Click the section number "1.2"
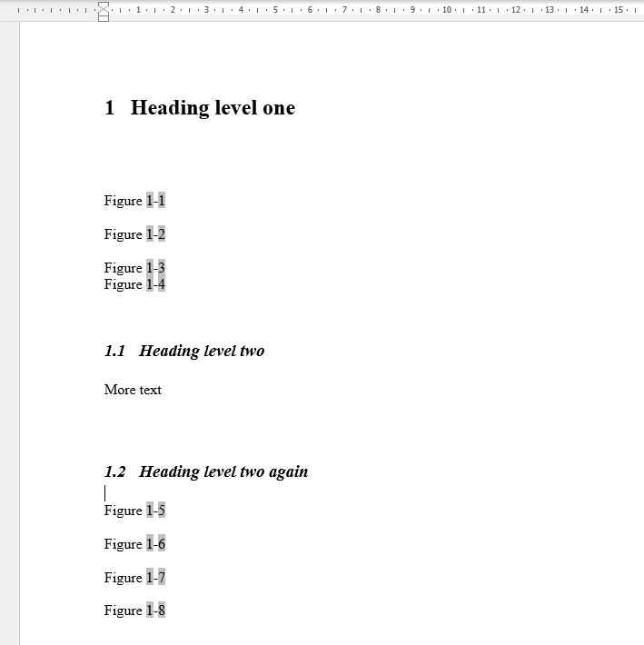 coord(114,471)
